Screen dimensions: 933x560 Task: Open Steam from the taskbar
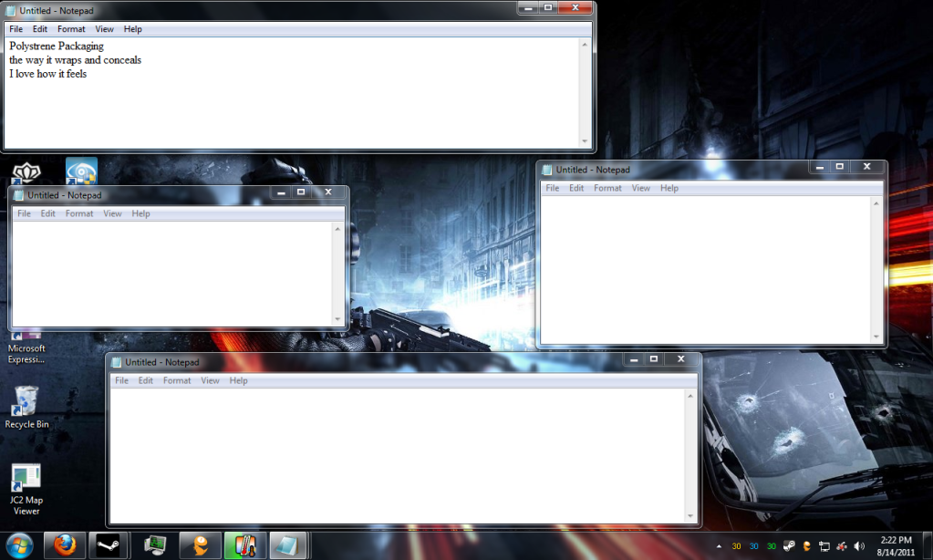(x=109, y=545)
